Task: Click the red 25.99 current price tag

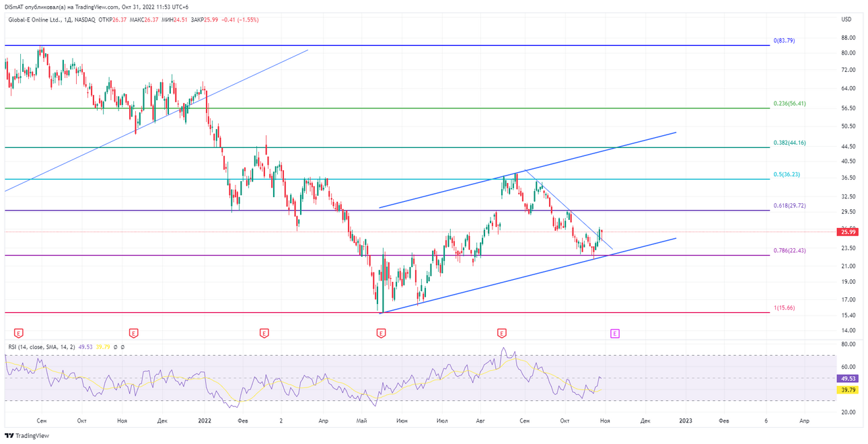Action: 848,232
